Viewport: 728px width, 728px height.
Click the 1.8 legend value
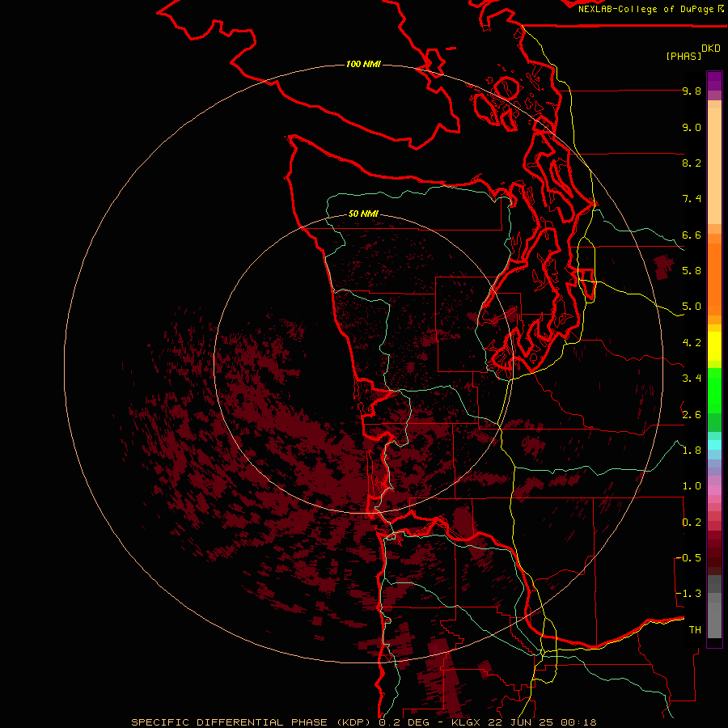click(x=692, y=451)
